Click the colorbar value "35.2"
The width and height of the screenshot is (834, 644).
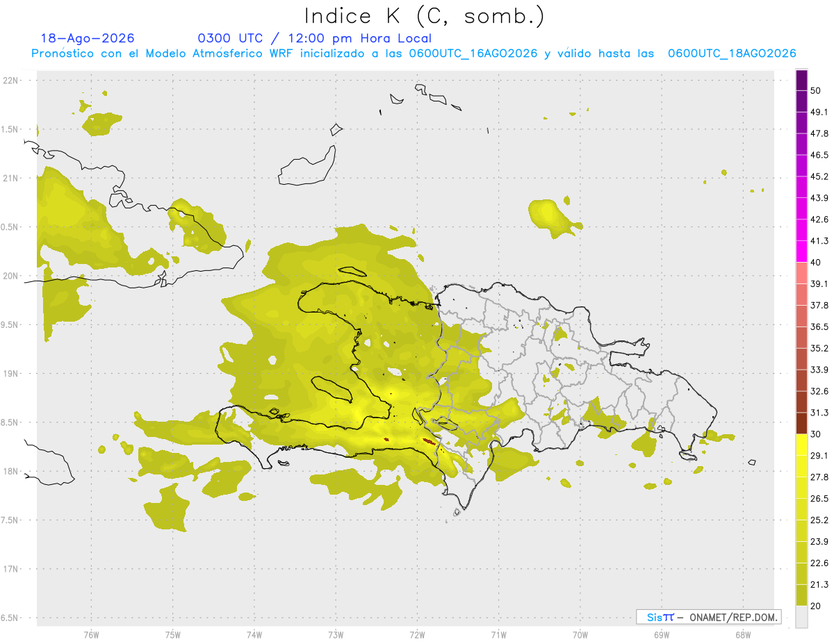coord(819,348)
